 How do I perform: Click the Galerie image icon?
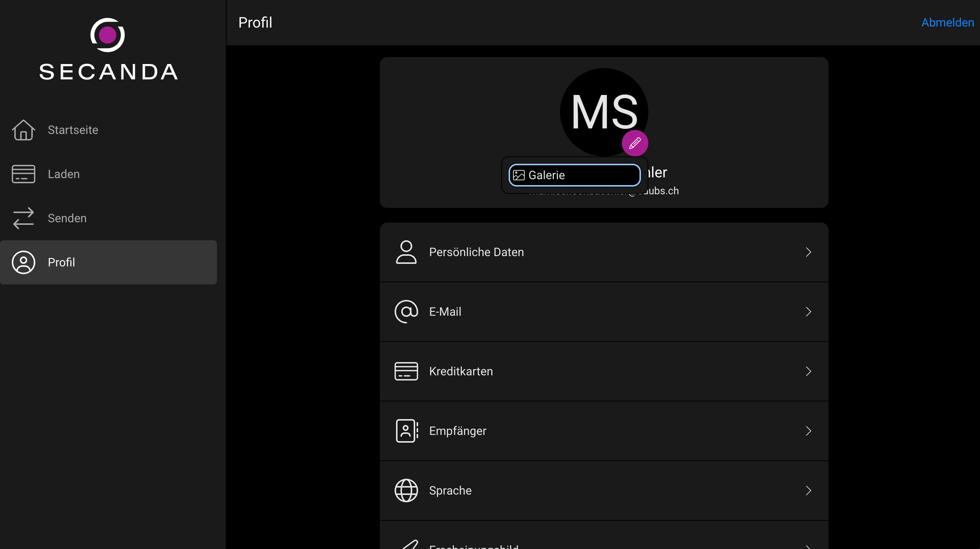pos(519,175)
